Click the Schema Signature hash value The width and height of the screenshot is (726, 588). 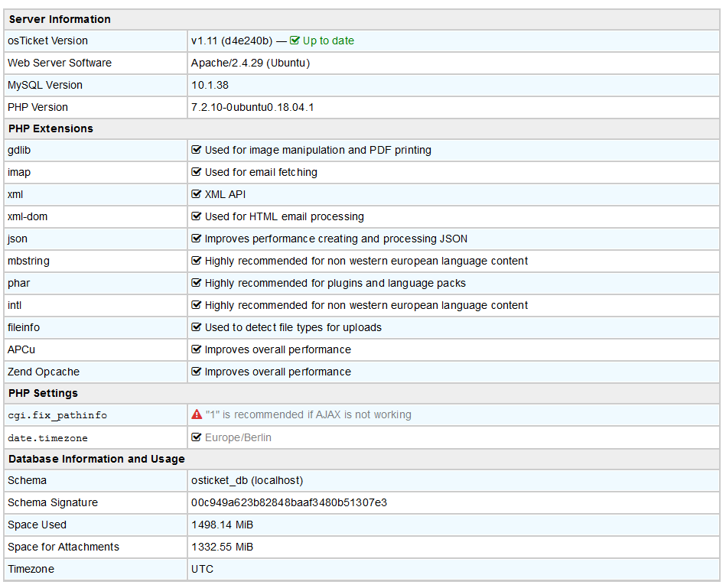tap(289, 503)
